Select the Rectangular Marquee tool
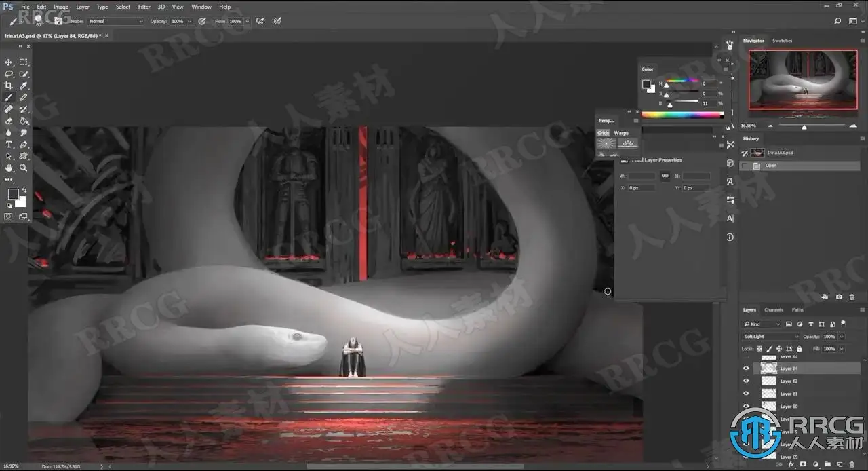This screenshot has height=471, width=868. point(24,62)
